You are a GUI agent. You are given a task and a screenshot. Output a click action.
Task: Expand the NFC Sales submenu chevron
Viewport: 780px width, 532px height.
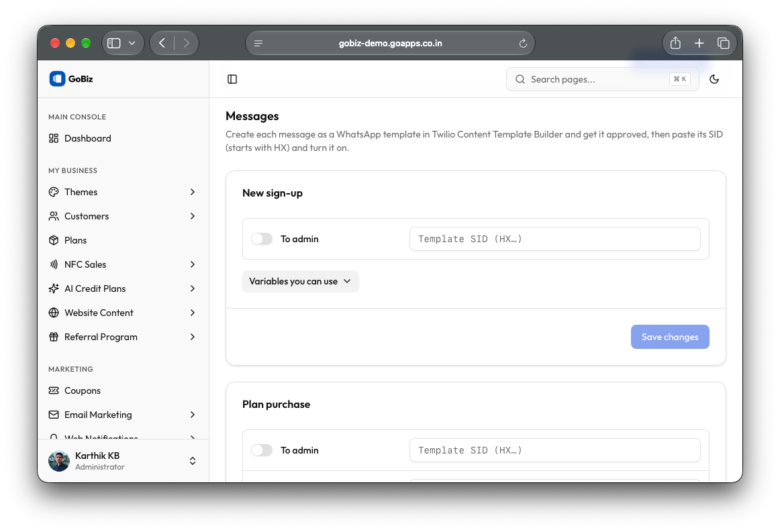tap(193, 264)
